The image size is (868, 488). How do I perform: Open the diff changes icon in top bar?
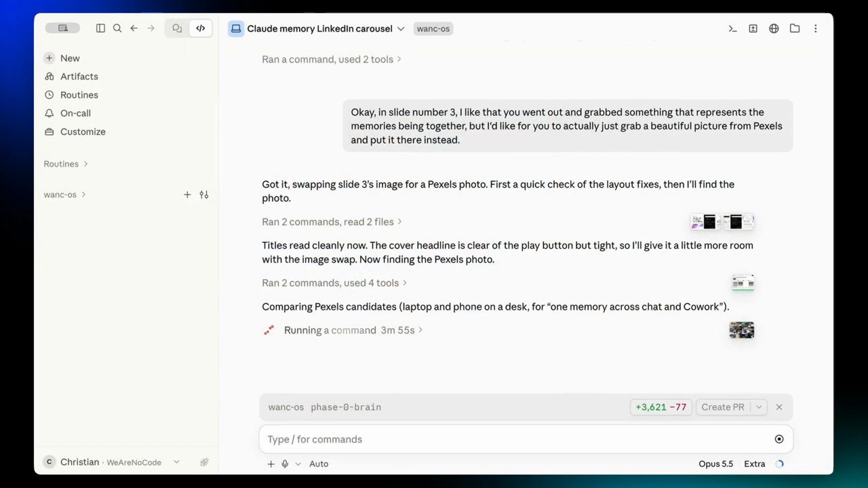(753, 28)
